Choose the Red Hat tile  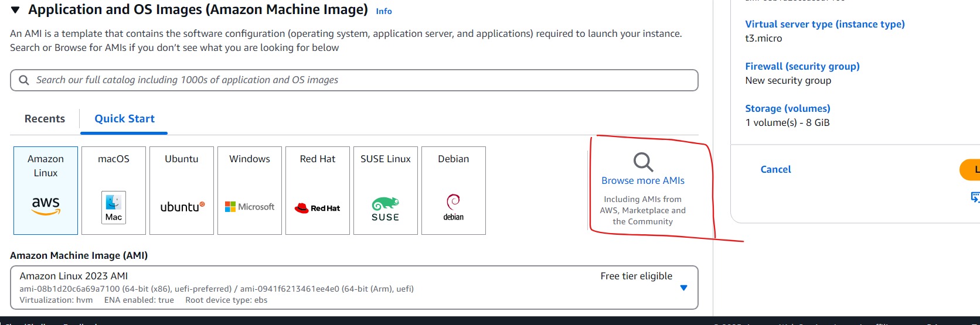point(318,190)
